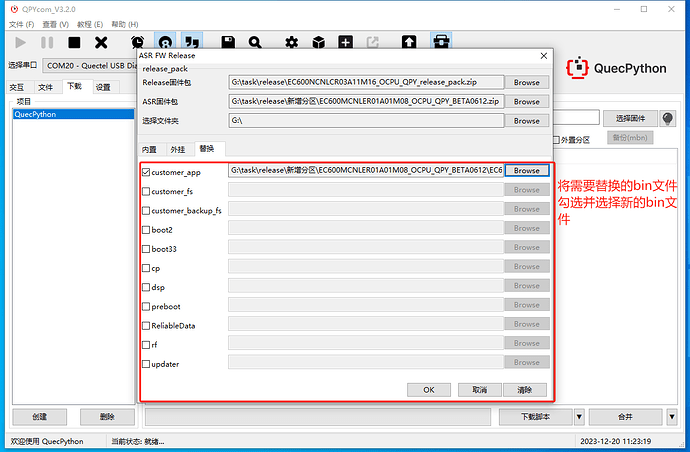Open the 帮助 (H) menu
This screenshot has width=690, height=452.
(125, 24)
